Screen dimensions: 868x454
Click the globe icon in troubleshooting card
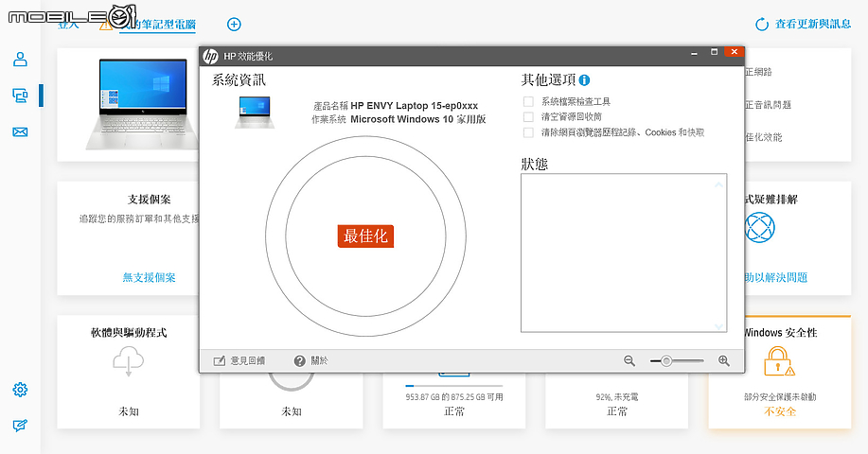pos(759,227)
